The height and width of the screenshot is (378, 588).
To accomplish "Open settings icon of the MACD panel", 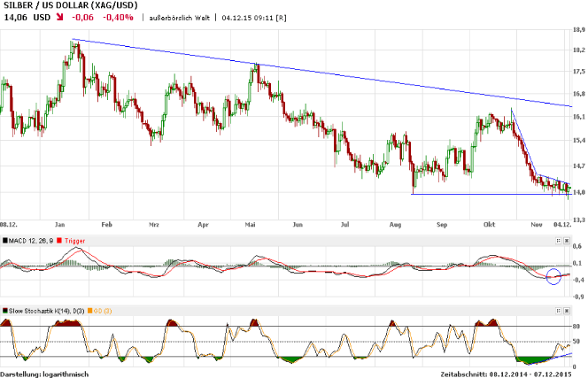I will 560,239.
